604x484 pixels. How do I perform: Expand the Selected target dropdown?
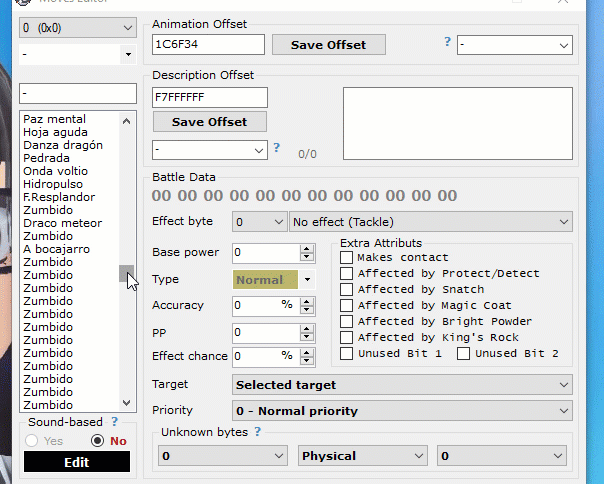point(402,385)
